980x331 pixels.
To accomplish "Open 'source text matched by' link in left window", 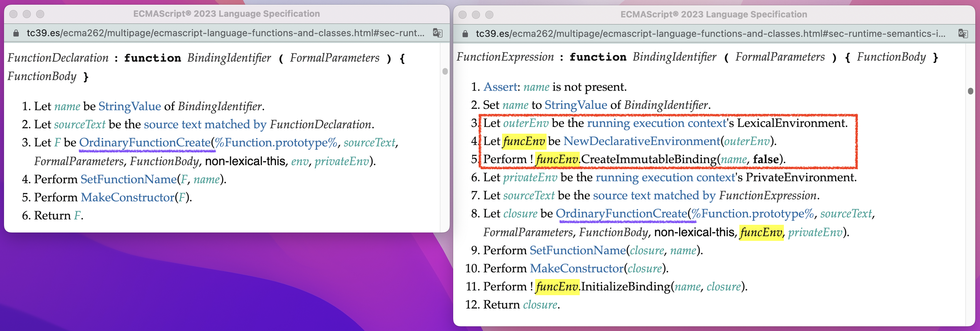I will coord(205,124).
